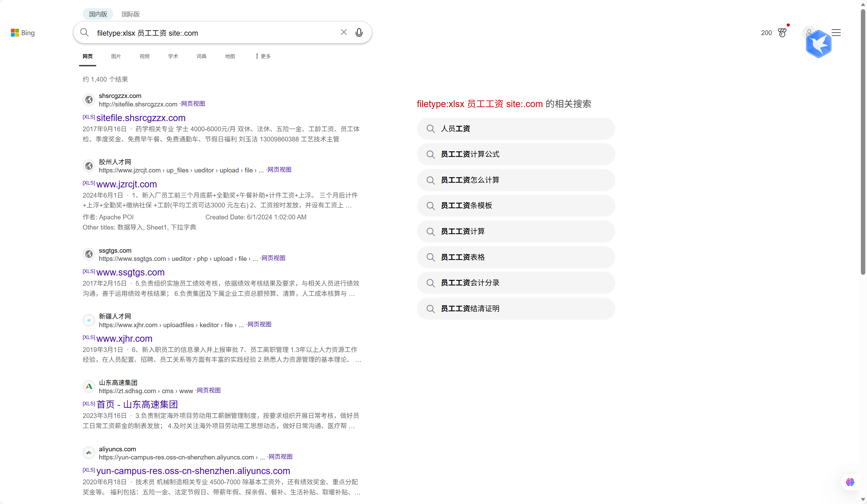Switch to the 学术 tab
The width and height of the screenshot is (867, 504).
(173, 56)
